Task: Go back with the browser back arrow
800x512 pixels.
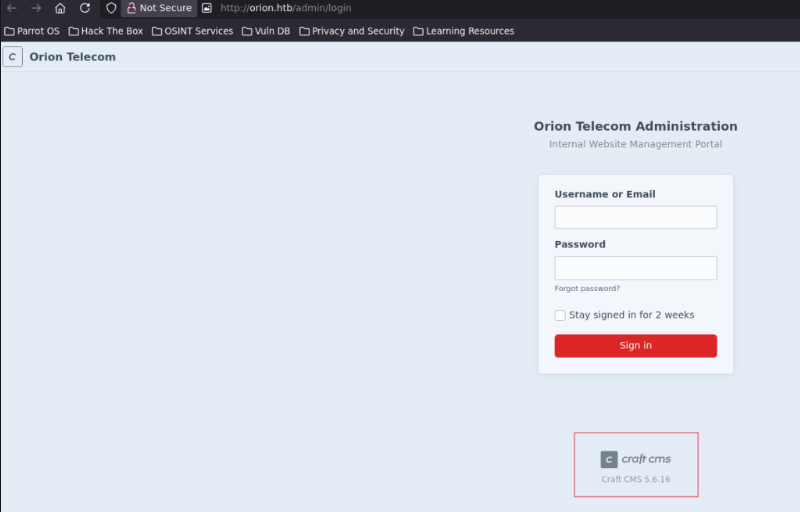Action: coord(12,8)
